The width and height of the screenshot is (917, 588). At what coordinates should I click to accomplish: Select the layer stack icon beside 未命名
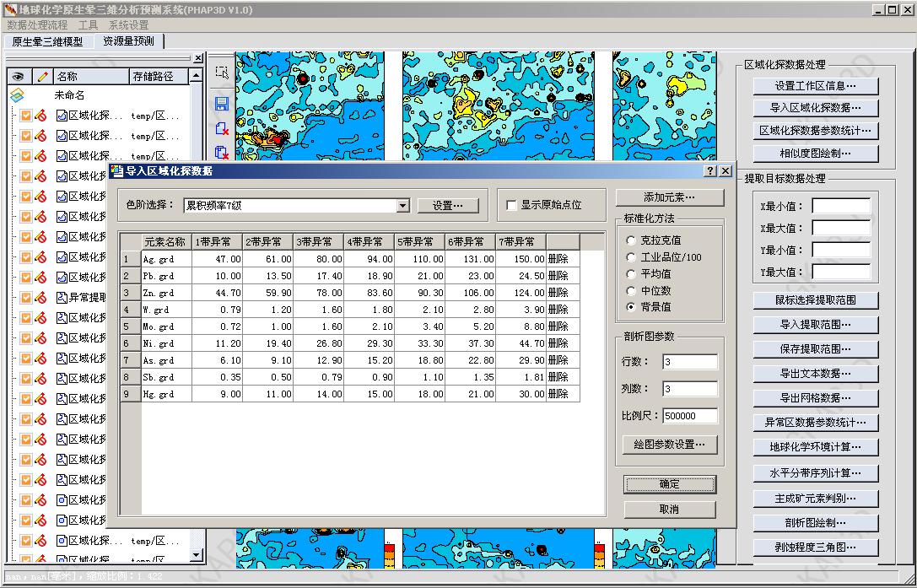pos(18,94)
